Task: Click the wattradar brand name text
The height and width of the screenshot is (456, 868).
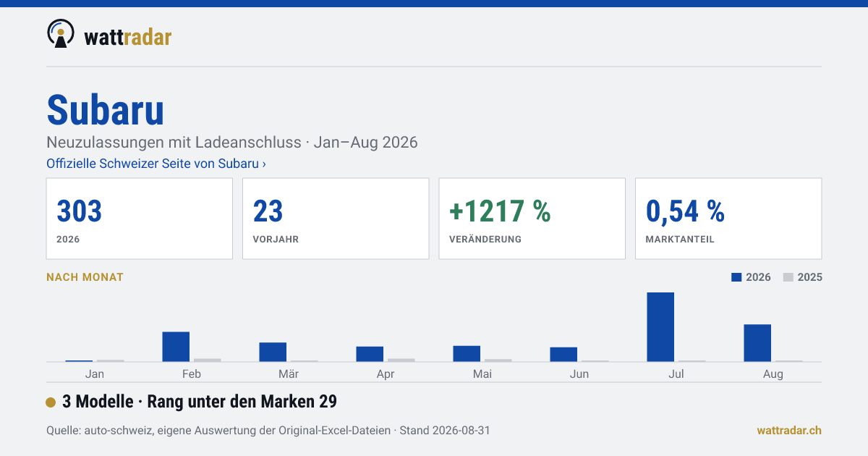Action: pyautogui.click(x=127, y=37)
